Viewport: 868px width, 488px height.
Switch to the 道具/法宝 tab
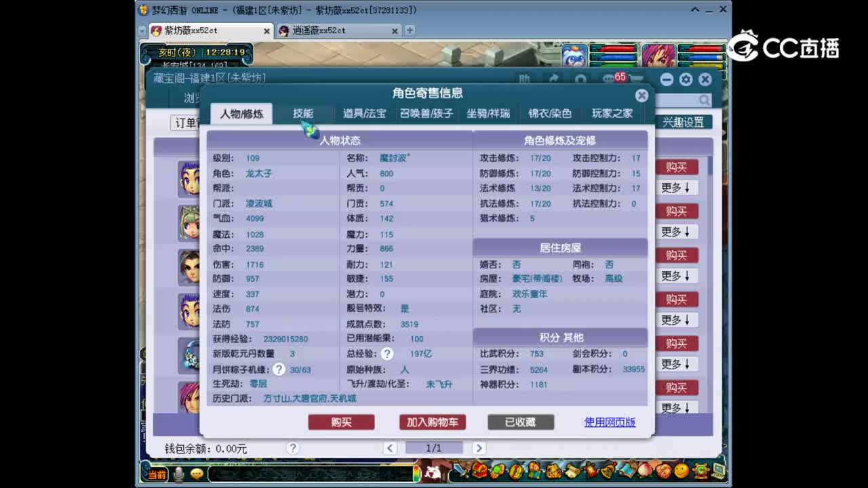[x=364, y=114]
